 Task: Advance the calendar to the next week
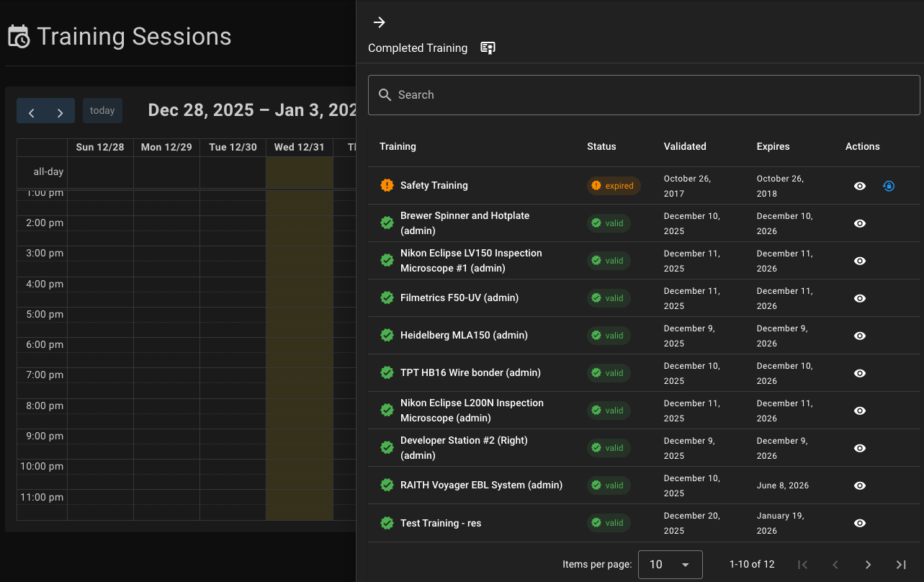tap(60, 112)
